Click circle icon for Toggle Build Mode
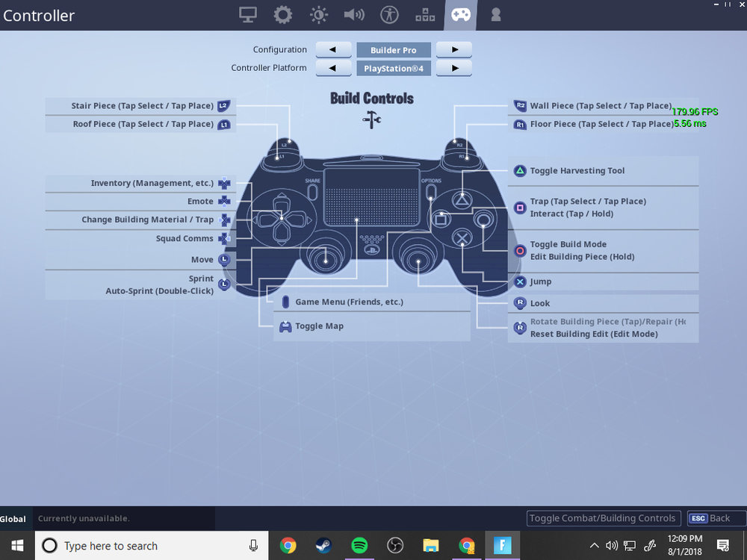747x560 pixels. pyautogui.click(x=520, y=250)
